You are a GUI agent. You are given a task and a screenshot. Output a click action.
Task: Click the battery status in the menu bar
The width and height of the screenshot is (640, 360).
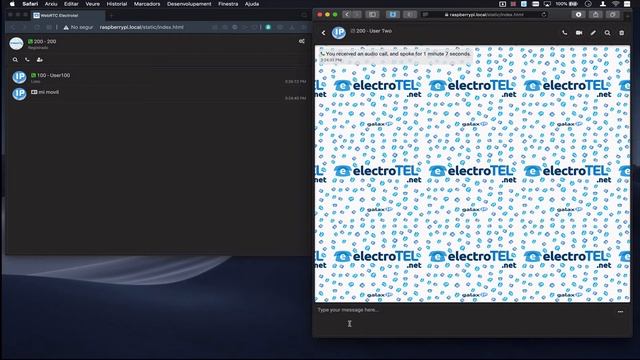pos(567,4)
